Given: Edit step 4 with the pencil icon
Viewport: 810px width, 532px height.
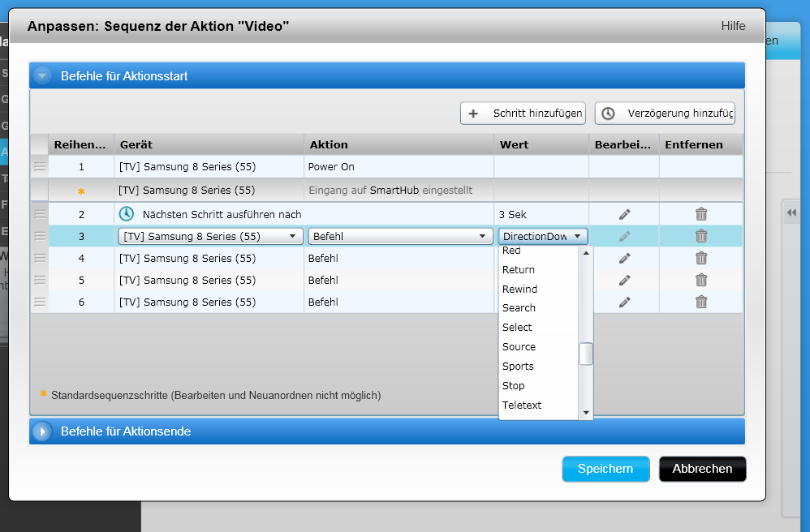Looking at the screenshot, I should click(x=624, y=258).
